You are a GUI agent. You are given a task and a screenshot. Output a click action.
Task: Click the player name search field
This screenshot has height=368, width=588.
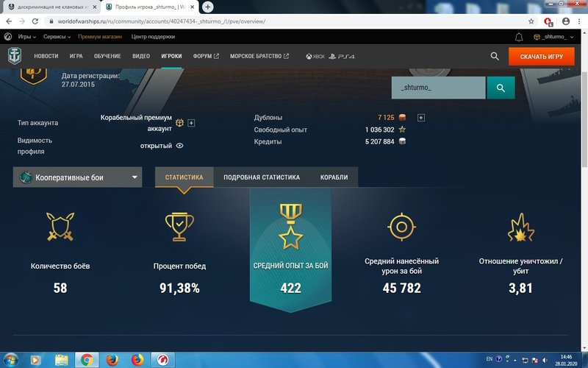point(438,88)
